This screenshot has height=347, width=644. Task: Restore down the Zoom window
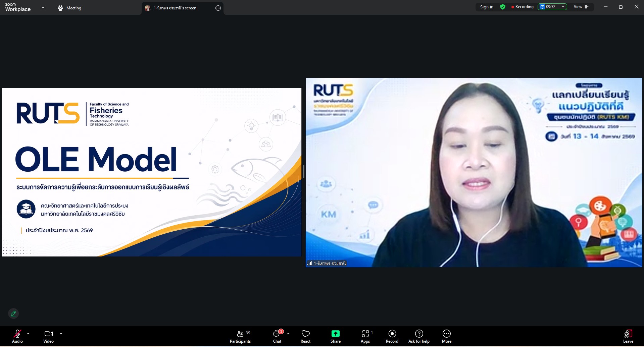621,7
